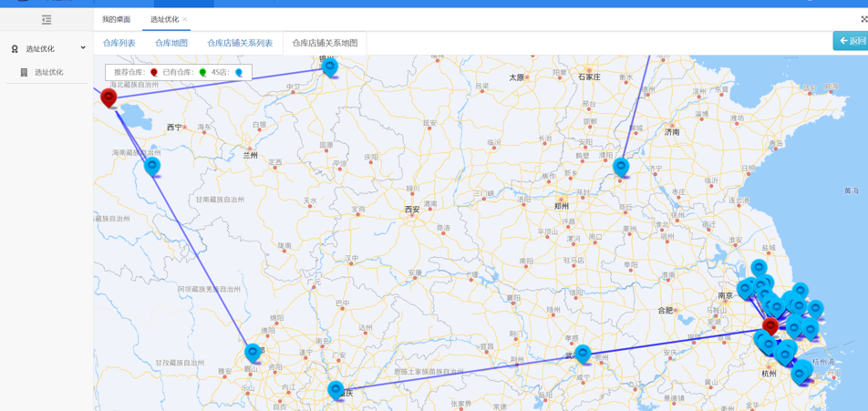Close the 选址优化 tab
This screenshot has width=868, height=411.
pos(185,19)
